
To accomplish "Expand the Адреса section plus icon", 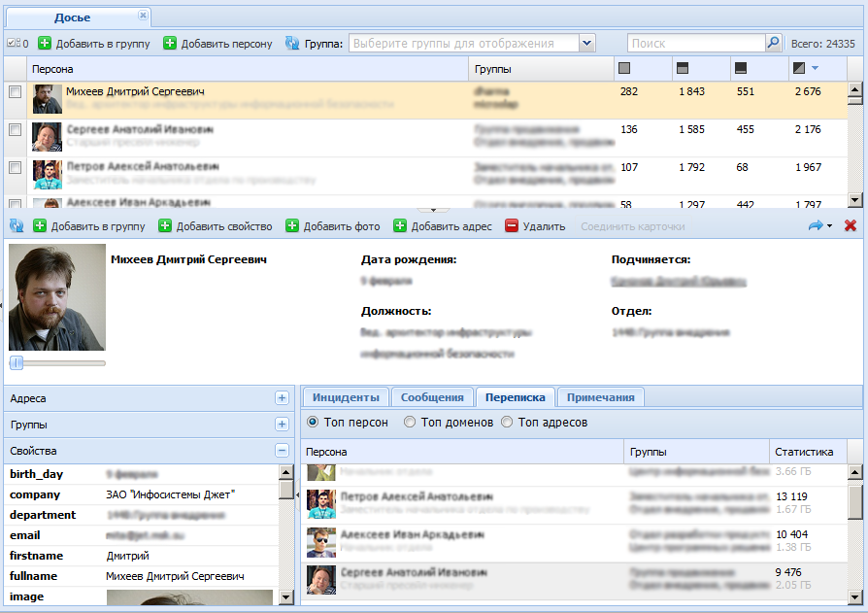I will 282,398.
